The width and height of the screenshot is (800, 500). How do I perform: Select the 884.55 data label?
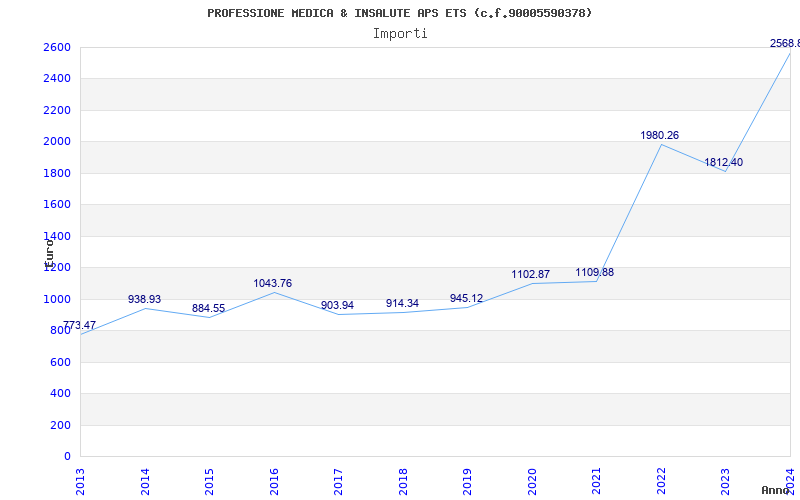208,309
